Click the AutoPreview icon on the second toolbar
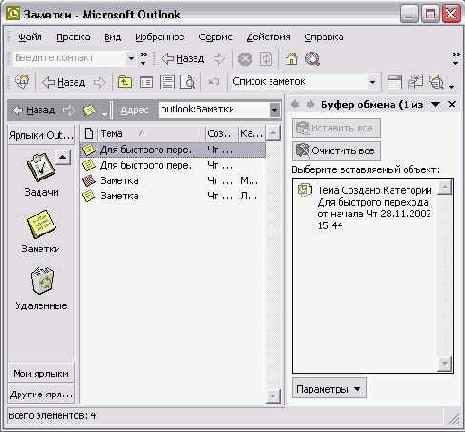 (x=436, y=82)
